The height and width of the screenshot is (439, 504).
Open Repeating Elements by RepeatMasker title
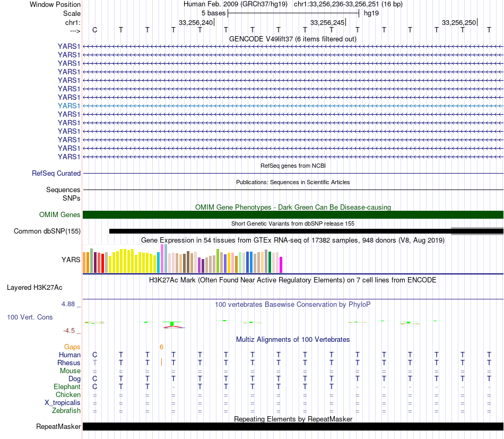coord(293,419)
